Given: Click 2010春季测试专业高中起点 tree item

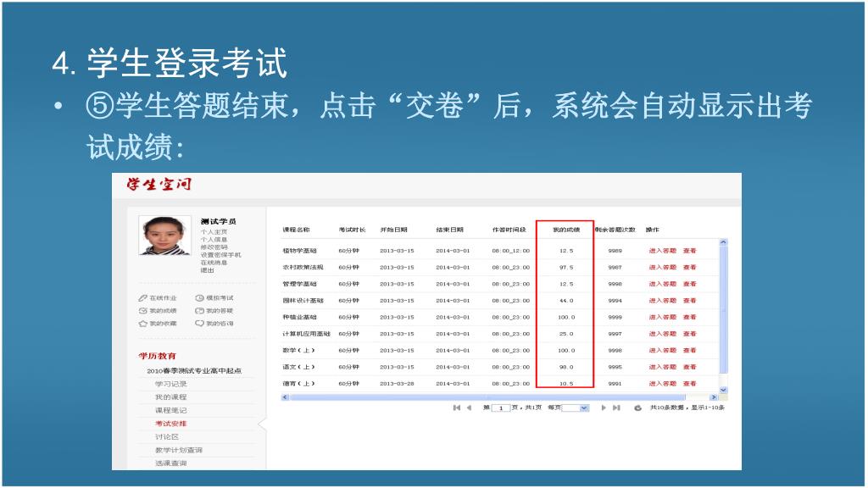Looking at the screenshot, I should (194, 371).
